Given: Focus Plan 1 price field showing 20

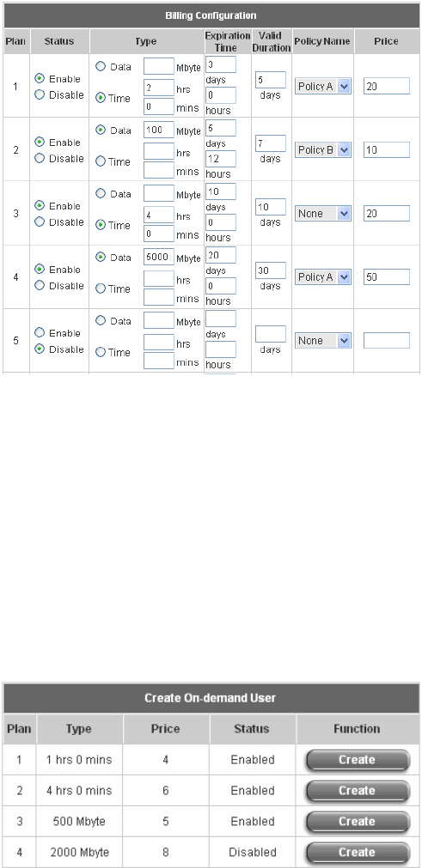Looking at the screenshot, I should tap(387, 87).
